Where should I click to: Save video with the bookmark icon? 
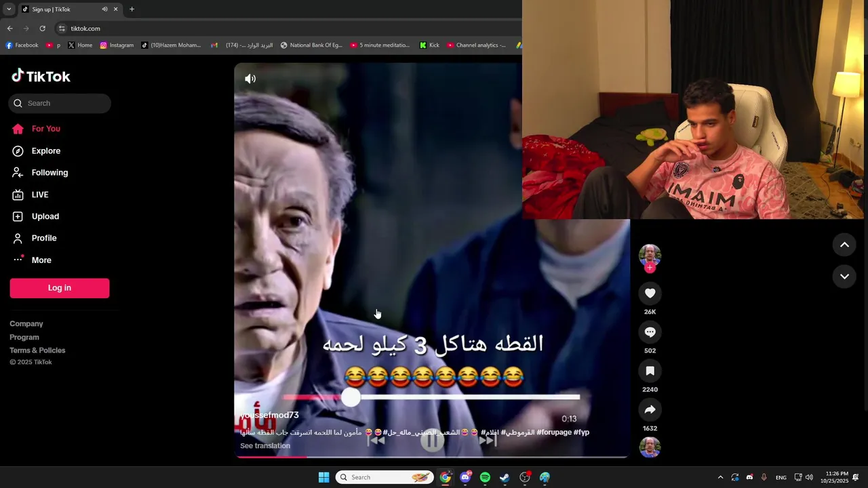point(650,371)
